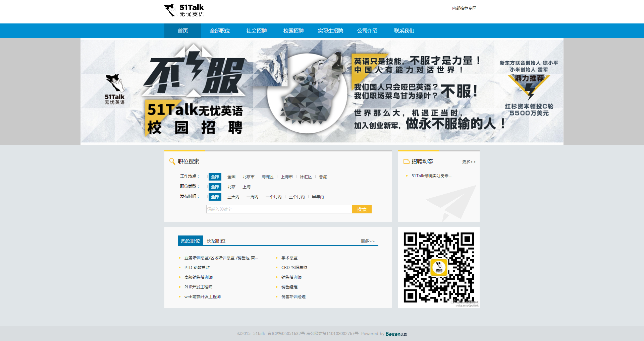Image resolution: width=644 pixels, height=341 pixels.
Task: Go to 首页 in navigation bar
Action: pos(183,31)
